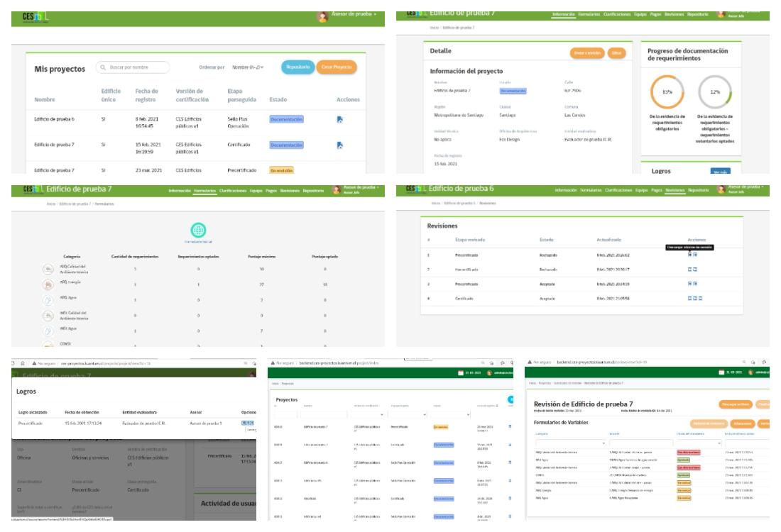This screenshot has width=781, height=532.
Task: Click the first ARQ Agua category icon
Action: click(x=48, y=300)
